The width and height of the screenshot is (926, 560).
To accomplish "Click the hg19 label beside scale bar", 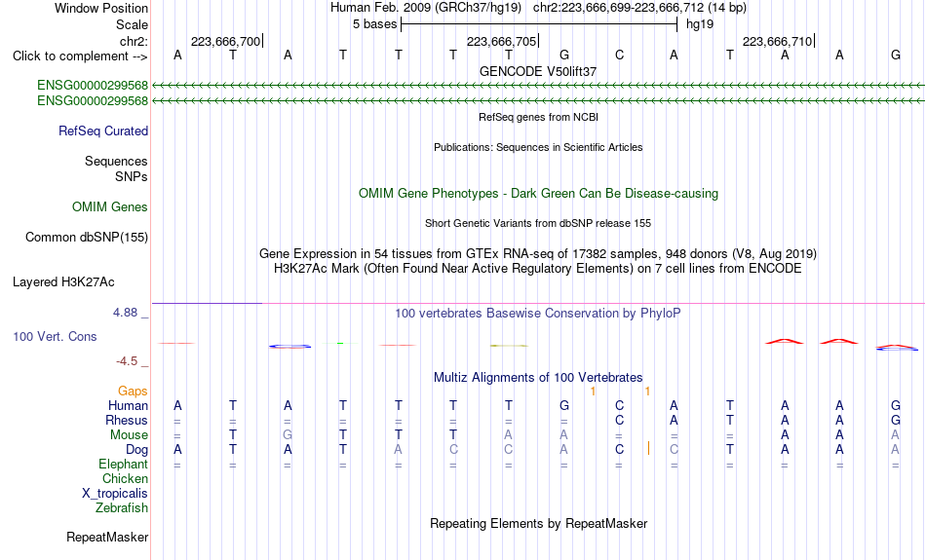I will click(x=700, y=24).
